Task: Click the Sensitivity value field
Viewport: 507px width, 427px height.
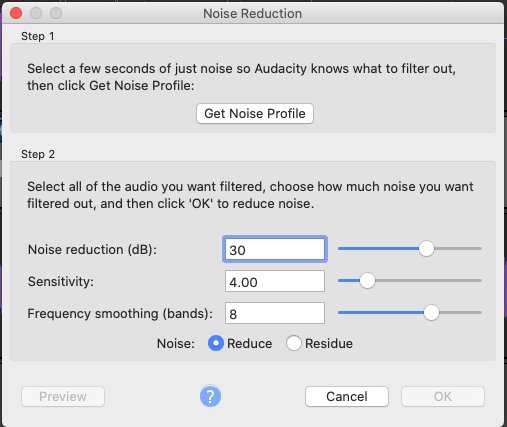Action: click(275, 281)
